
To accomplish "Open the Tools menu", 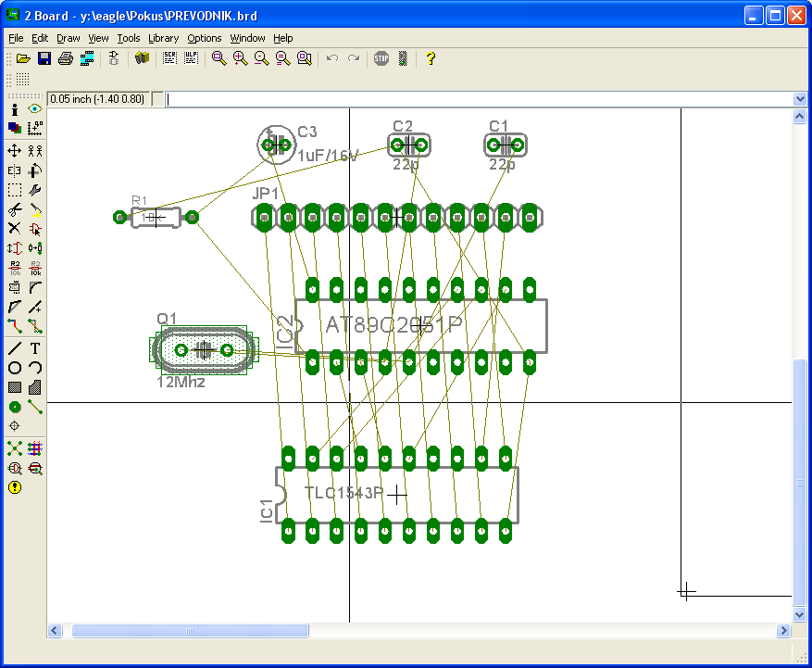I will coord(129,38).
